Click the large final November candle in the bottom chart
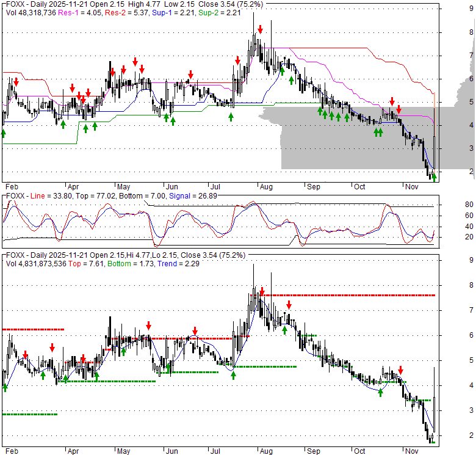Screen dimensions: 476x455 tap(435, 399)
